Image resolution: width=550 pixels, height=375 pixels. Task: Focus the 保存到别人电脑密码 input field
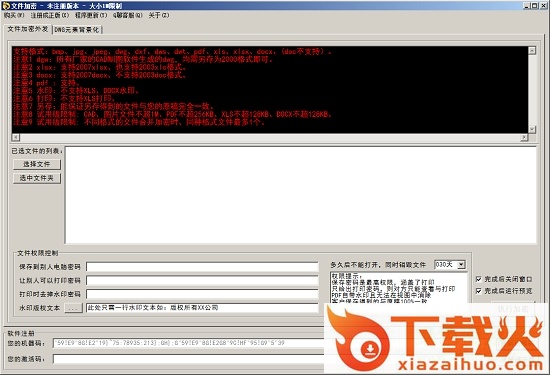tap(202, 267)
